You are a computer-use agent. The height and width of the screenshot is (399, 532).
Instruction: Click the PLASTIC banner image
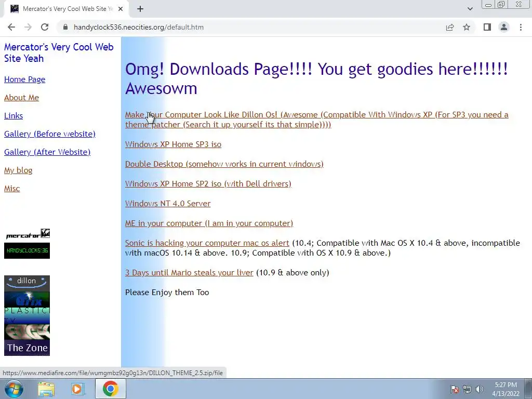click(x=27, y=315)
